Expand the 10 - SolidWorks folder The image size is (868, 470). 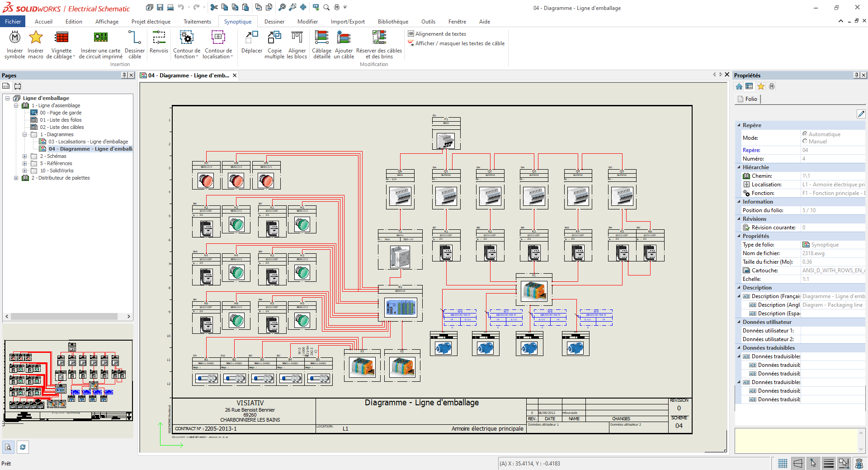(25, 171)
